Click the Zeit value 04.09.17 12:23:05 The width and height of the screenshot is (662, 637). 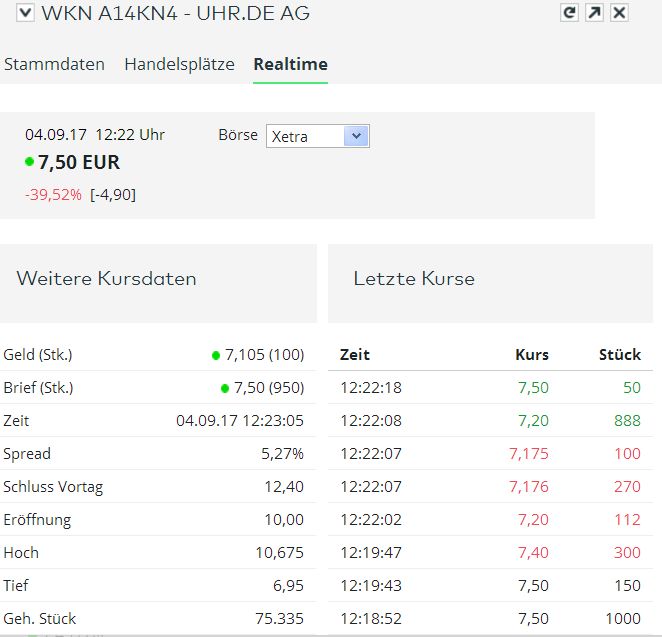point(240,420)
